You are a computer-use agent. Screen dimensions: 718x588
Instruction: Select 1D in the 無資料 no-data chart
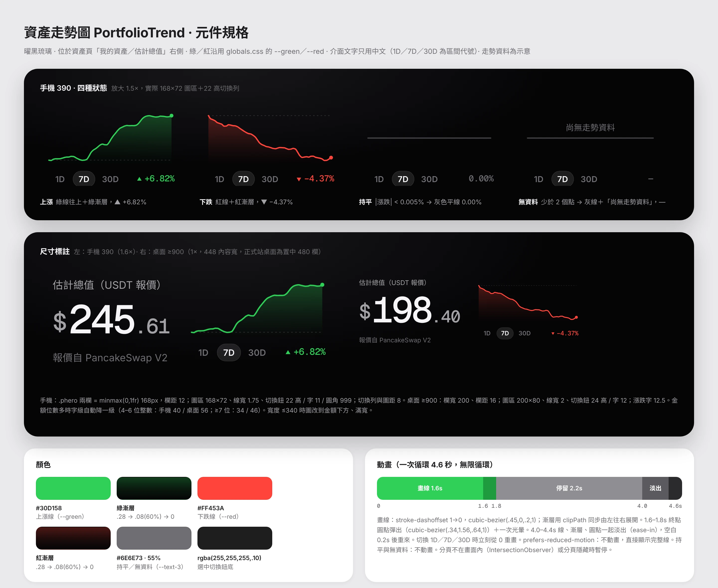(x=539, y=179)
